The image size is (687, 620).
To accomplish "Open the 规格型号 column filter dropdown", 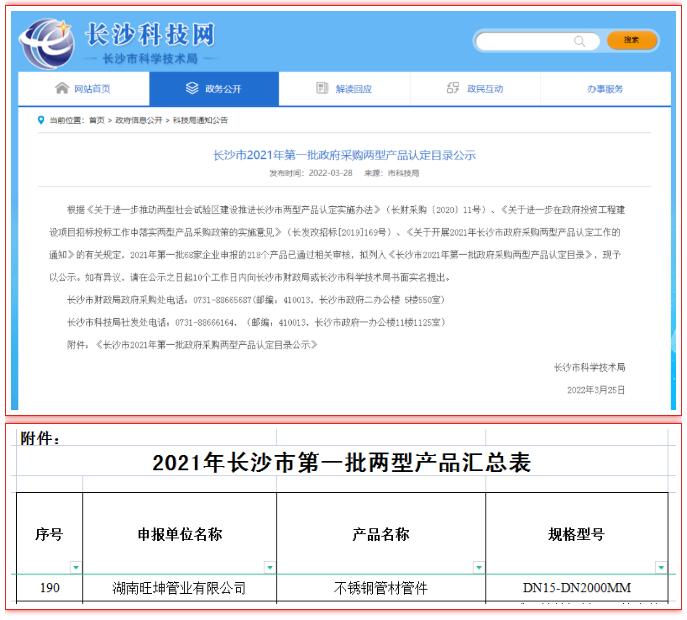I will coord(660,568).
